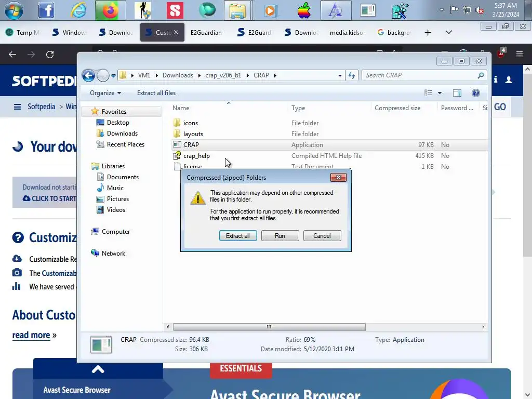Select the layouts folder

point(193,134)
